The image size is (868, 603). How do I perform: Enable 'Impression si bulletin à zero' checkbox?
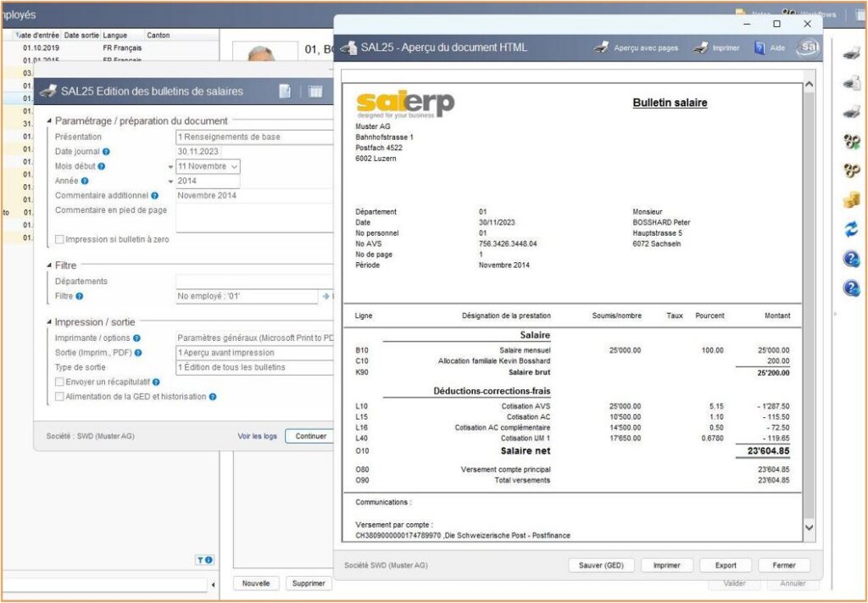(59, 240)
